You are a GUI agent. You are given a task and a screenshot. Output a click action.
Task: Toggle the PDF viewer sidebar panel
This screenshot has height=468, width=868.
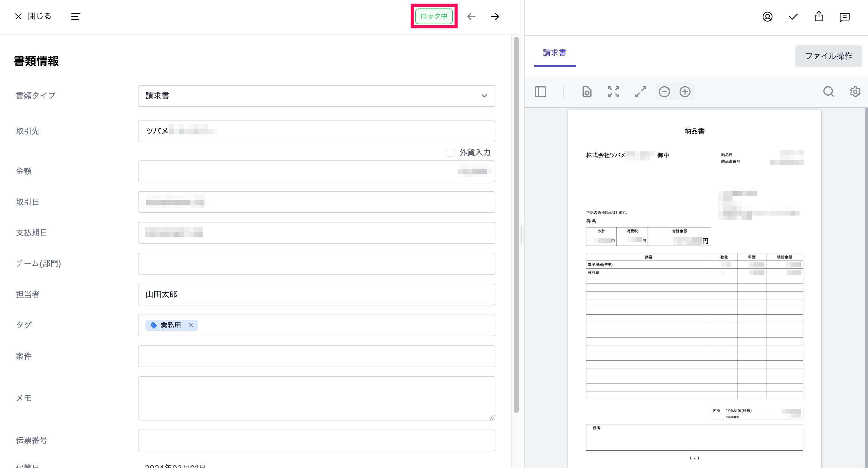tap(540, 92)
